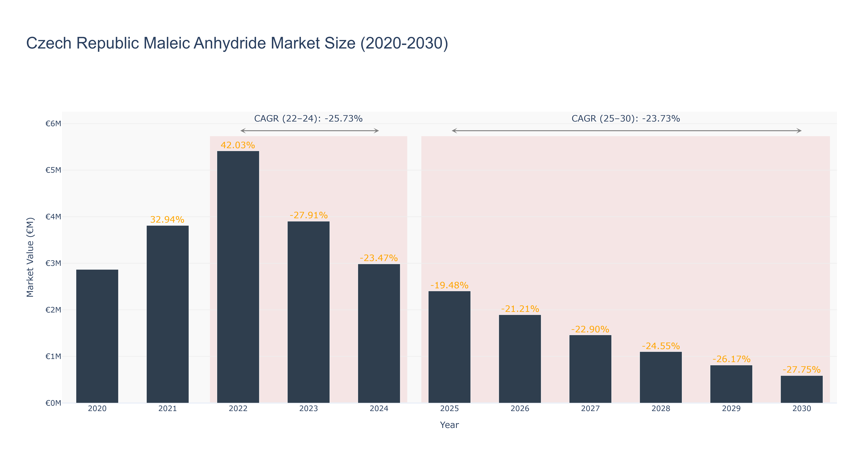Click the 2022 x-axis year label
Screen dimensions: 868x465
click(x=238, y=409)
